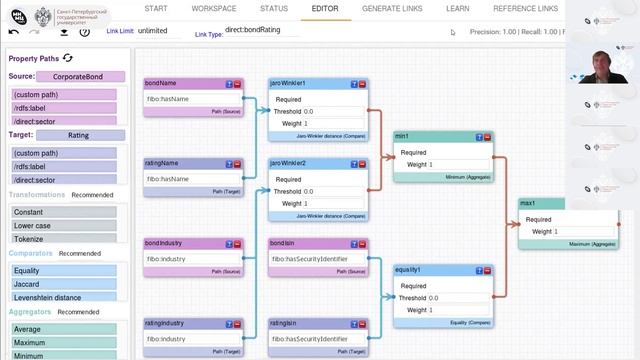Open the START tab

coord(156,9)
